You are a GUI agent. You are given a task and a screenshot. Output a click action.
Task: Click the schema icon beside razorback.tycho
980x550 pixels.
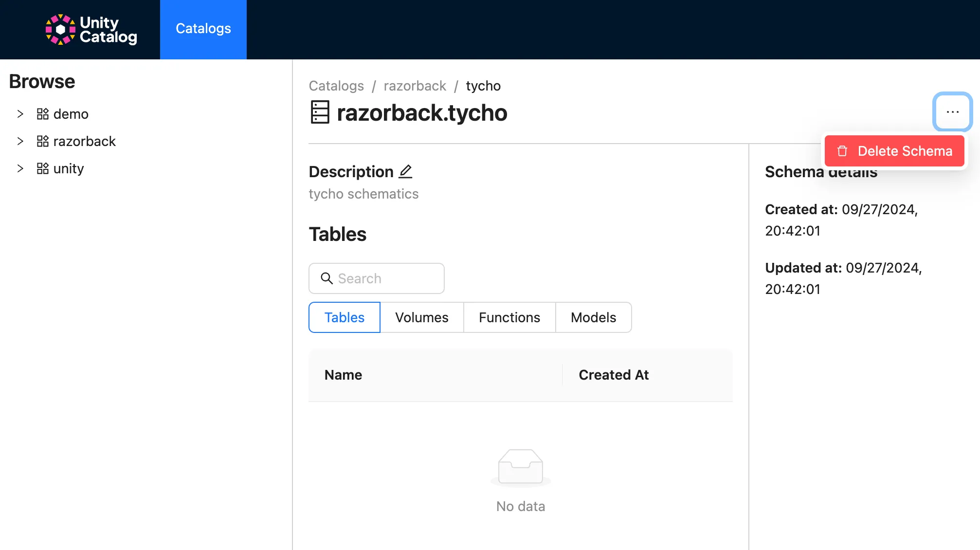(x=320, y=112)
